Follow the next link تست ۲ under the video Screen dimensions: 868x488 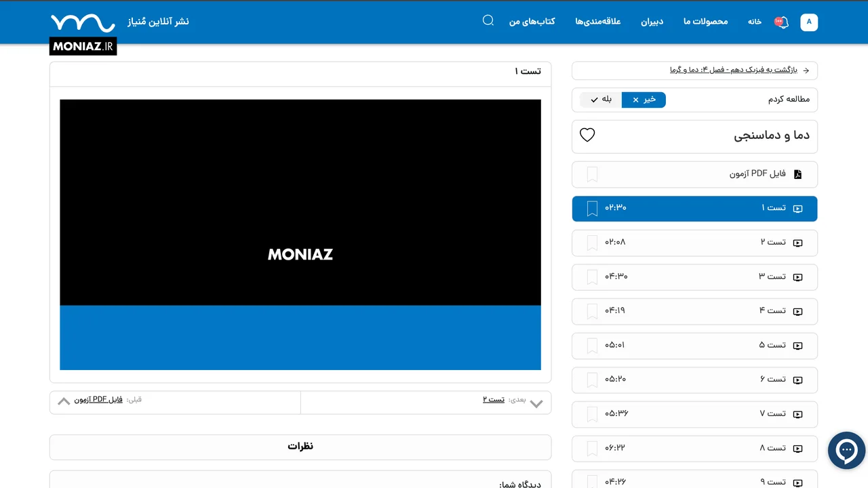click(x=494, y=399)
